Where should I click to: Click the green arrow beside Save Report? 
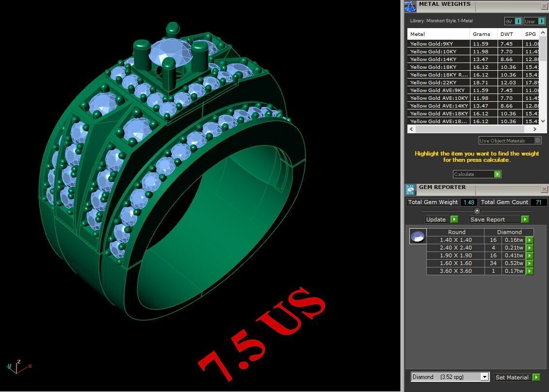pyautogui.click(x=525, y=219)
